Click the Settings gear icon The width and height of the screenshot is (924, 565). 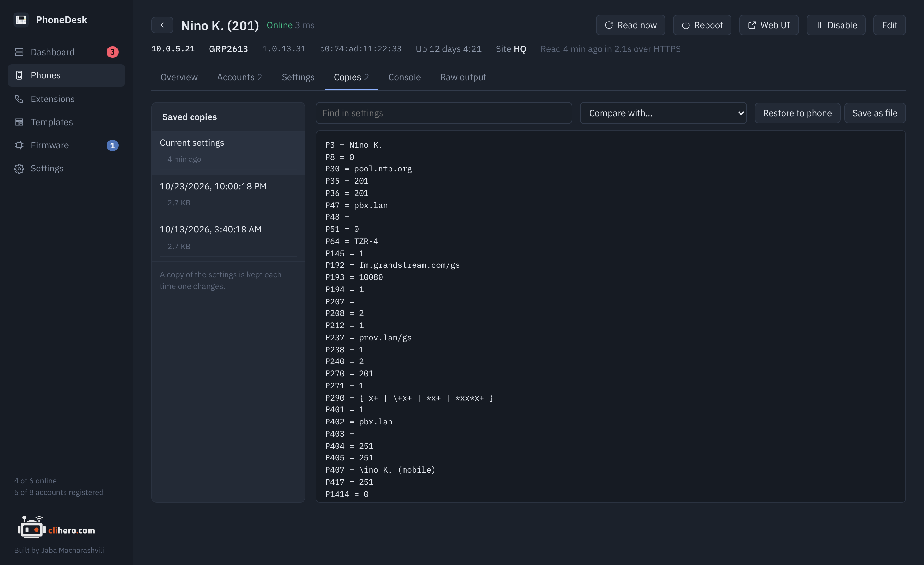pyautogui.click(x=19, y=169)
